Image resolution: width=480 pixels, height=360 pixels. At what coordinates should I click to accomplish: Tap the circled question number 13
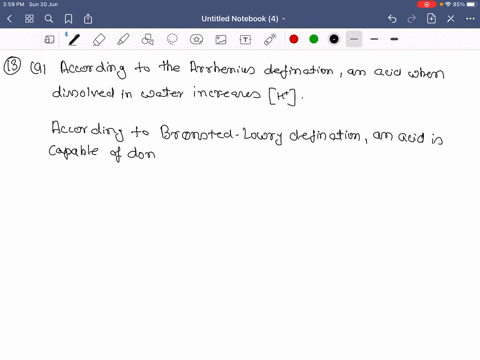pyautogui.click(x=12, y=65)
